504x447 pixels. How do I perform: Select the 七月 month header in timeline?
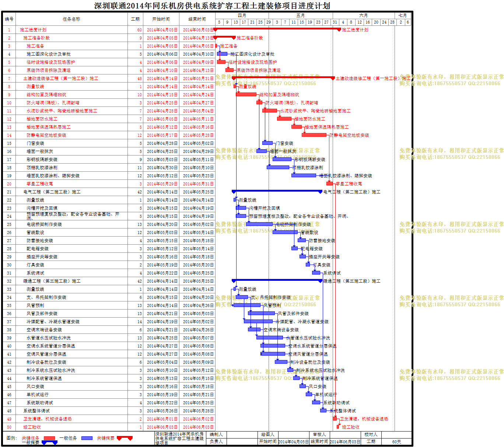403,15
